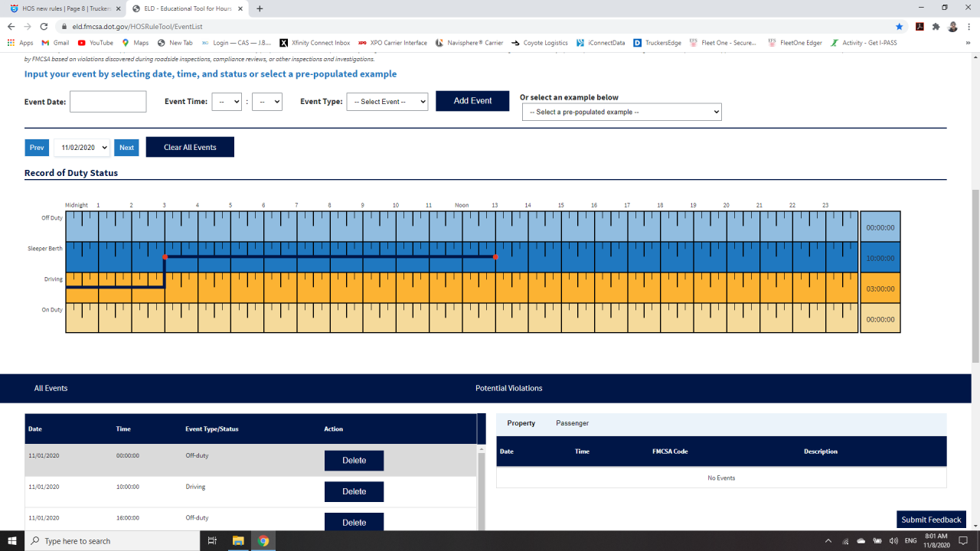Open volume icon in system tray
The image size is (980, 551).
coord(893,541)
